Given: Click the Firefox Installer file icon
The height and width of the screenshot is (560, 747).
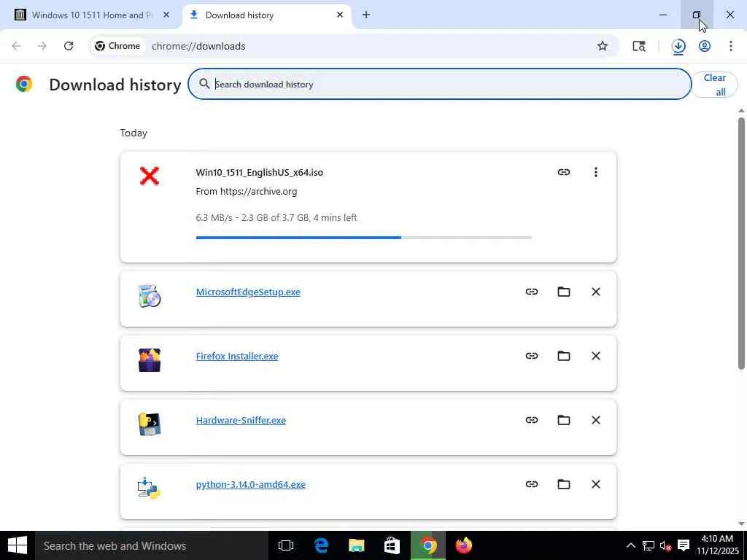Looking at the screenshot, I should (x=149, y=359).
